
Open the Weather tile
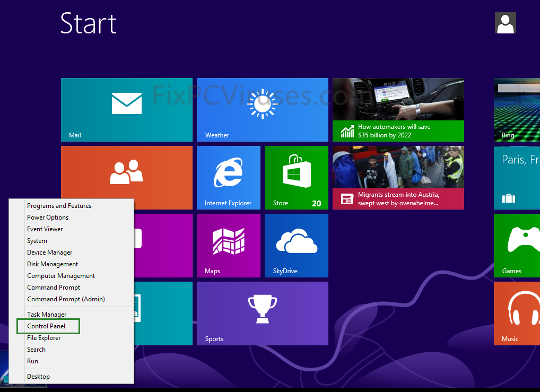[262, 110]
